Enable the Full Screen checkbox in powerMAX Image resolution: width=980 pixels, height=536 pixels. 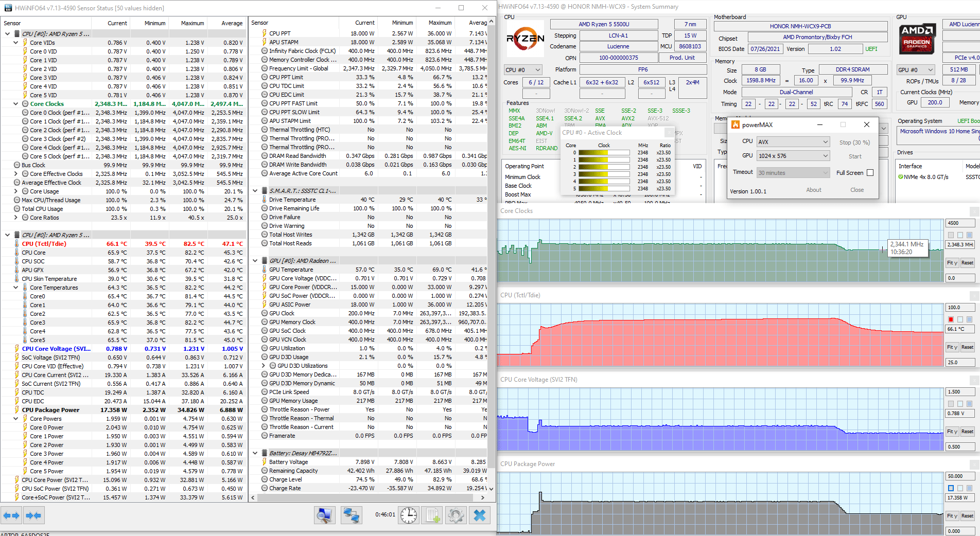870,173
